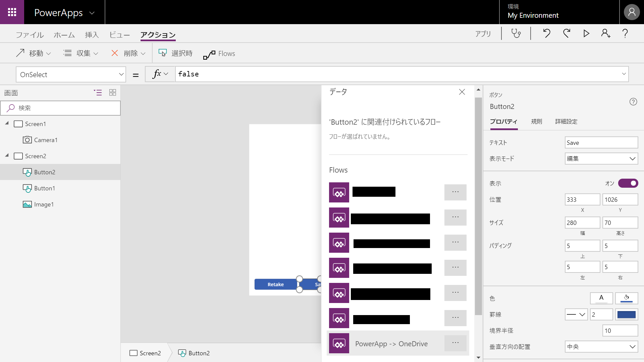The image size is (644, 362).
Task: Open the Office app launcher waffle icon
Action: [x=12, y=12]
